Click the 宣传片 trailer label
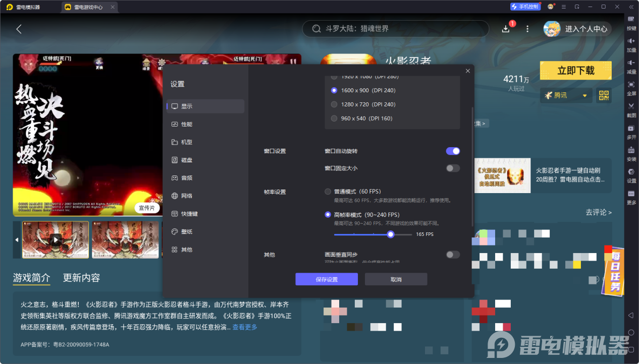The height and width of the screenshot is (364, 639). coord(148,208)
